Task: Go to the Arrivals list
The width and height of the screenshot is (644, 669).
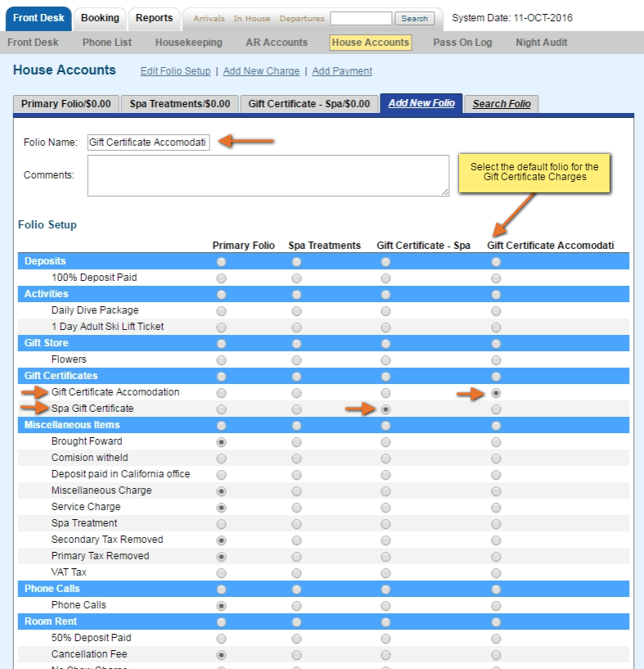Action: (209, 19)
